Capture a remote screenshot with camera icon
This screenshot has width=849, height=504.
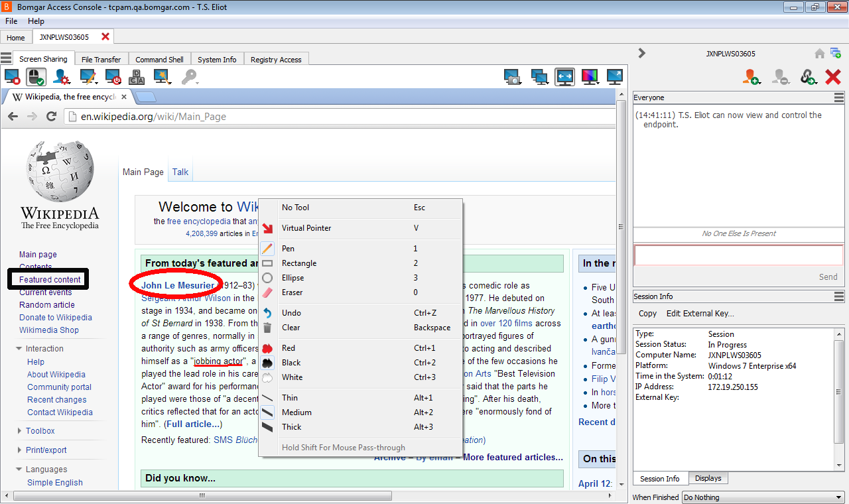(512, 78)
